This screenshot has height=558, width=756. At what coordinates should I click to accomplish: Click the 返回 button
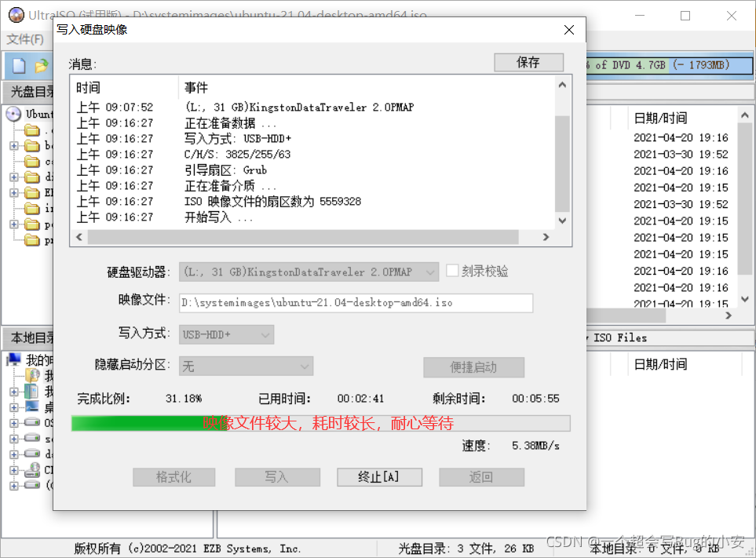point(481,477)
